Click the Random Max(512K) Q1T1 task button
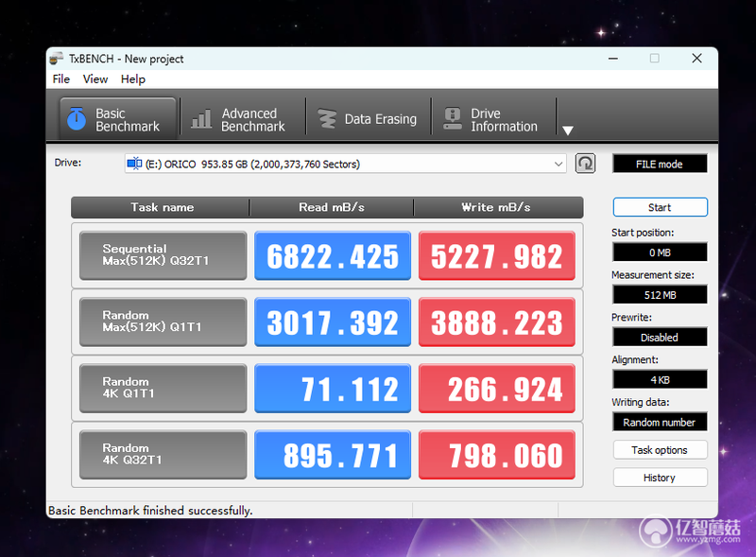The image size is (756, 557). [x=163, y=322]
